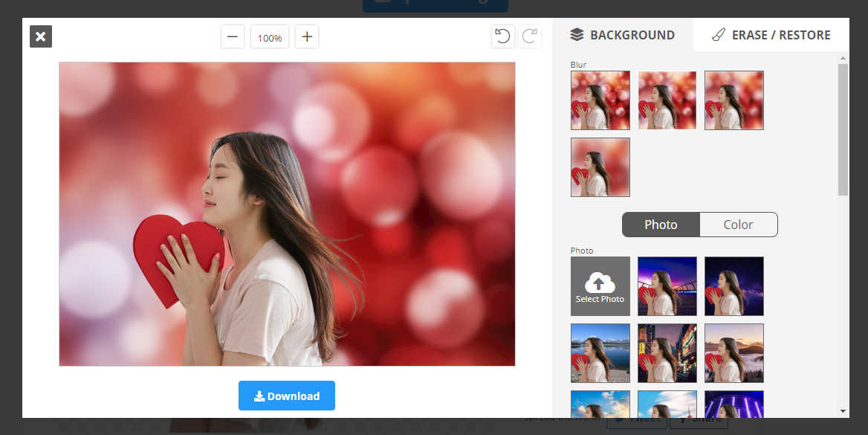The width and height of the screenshot is (868, 435).
Task: Apply the light blue streaked sky background
Action: (x=667, y=405)
